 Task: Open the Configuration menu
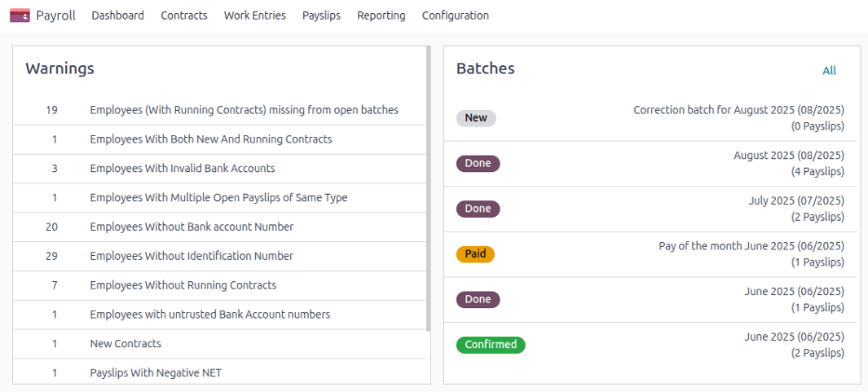pyautogui.click(x=455, y=16)
